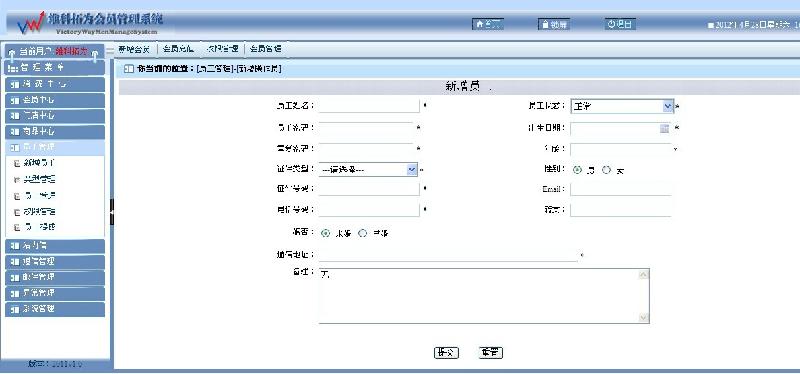Screen dimensions: 800x374
Task: Click the 员工姓名 input field
Action: coord(369,106)
